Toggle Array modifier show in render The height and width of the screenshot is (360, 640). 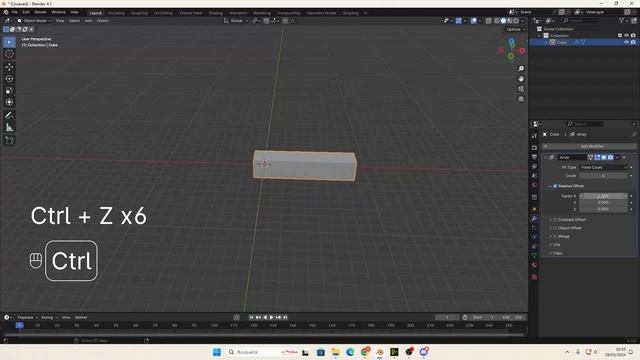coord(611,158)
